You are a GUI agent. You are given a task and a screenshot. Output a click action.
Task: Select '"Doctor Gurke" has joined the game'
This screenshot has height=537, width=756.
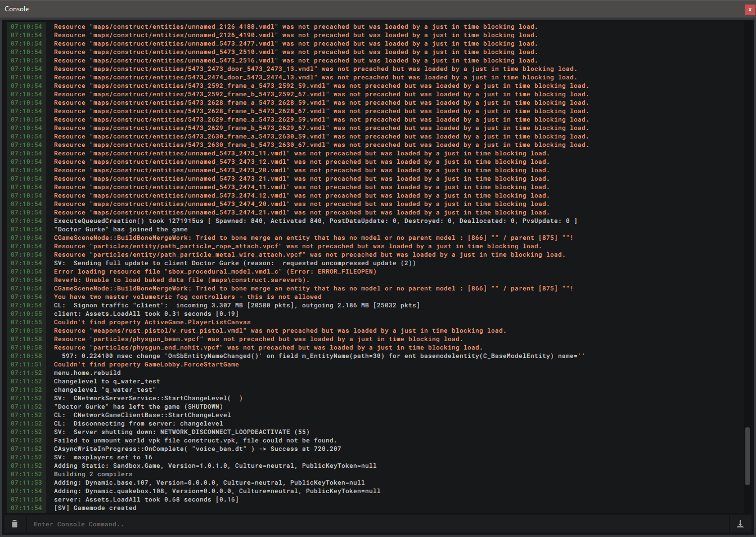pyautogui.click(x=121, y=229)
